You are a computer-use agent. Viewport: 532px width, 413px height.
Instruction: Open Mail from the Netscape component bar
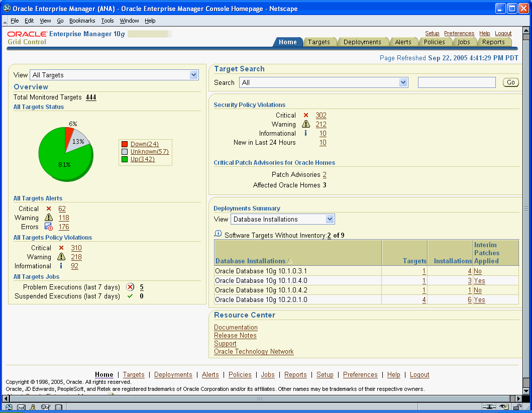tap(20, 407)
